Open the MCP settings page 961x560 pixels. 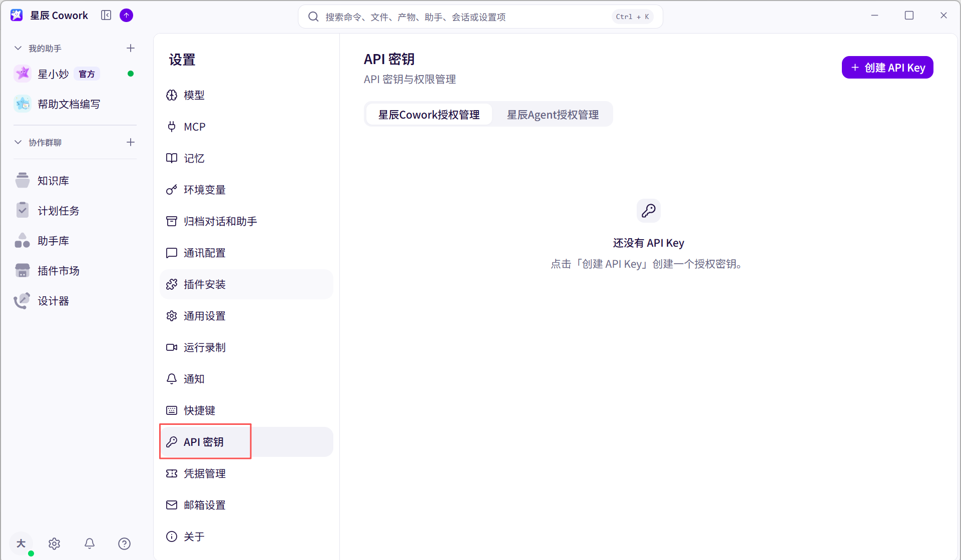(x=246, y=127)
